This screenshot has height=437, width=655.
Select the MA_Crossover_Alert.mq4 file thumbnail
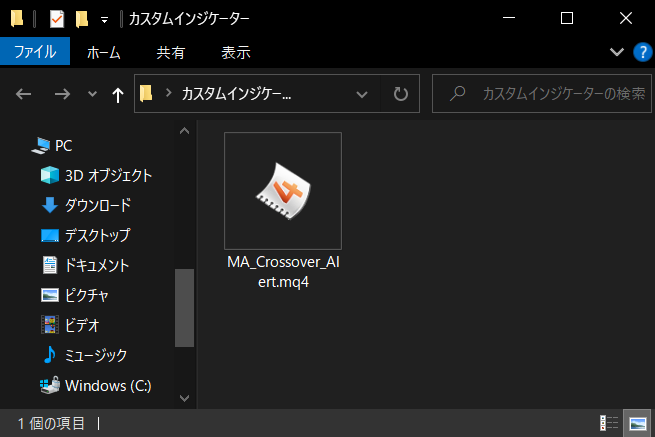(283, 191)
